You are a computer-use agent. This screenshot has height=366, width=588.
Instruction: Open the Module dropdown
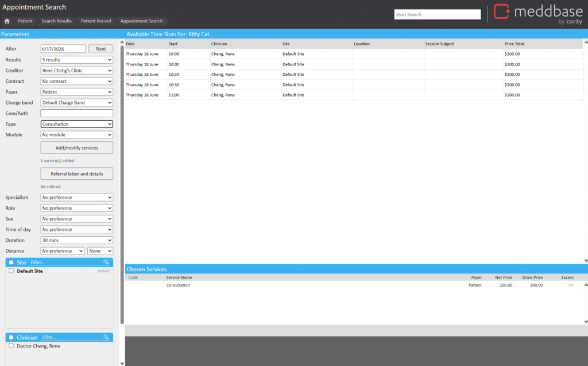76,134
